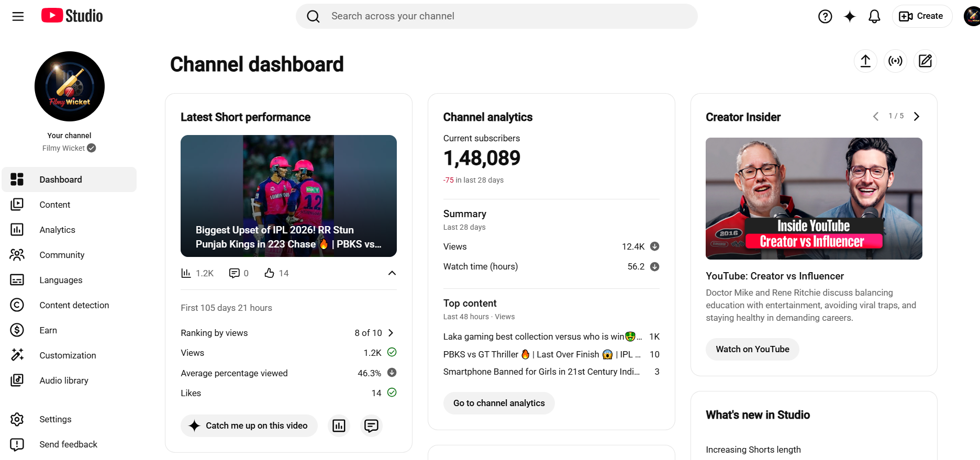The width and height of the screenshot is (980, 460).
Task: Click the verified badge next to Filmy Wicket
Action: point(92,148)
